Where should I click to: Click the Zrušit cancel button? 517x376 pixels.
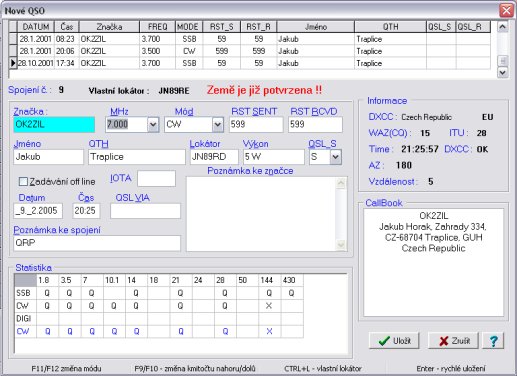(x=453, y=341)
